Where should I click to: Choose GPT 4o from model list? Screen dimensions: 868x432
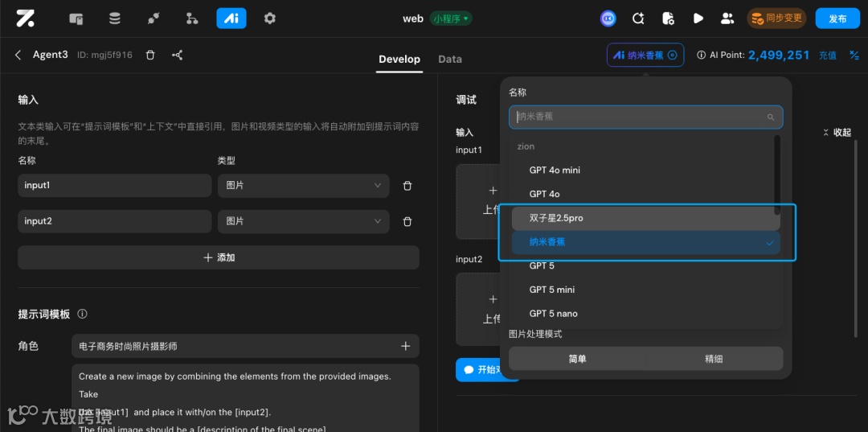(645, 194)
